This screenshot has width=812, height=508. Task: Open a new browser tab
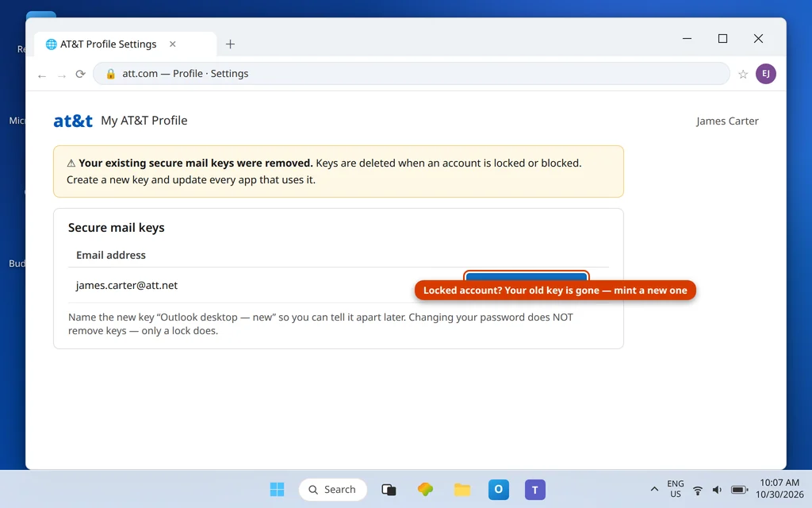pos(231,44)
